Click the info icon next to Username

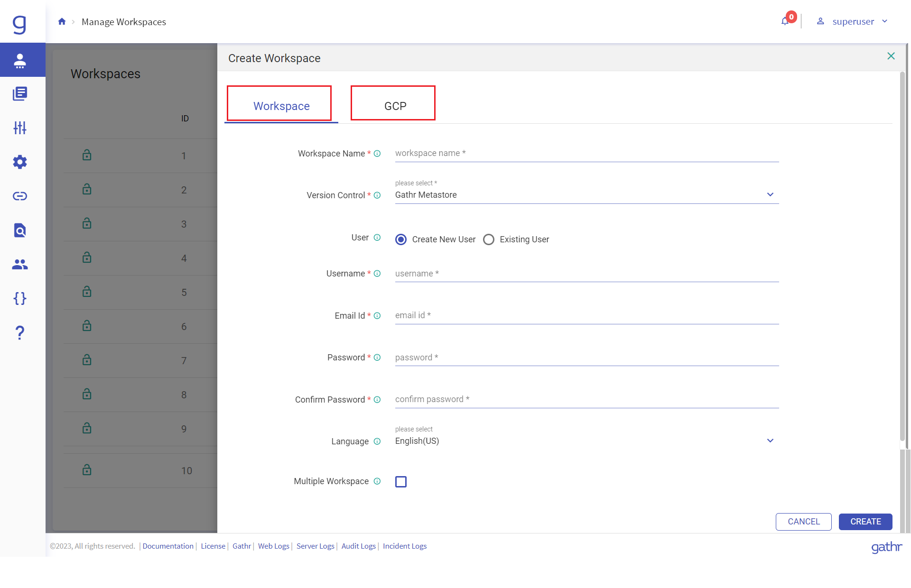click(x=377, y=274)
